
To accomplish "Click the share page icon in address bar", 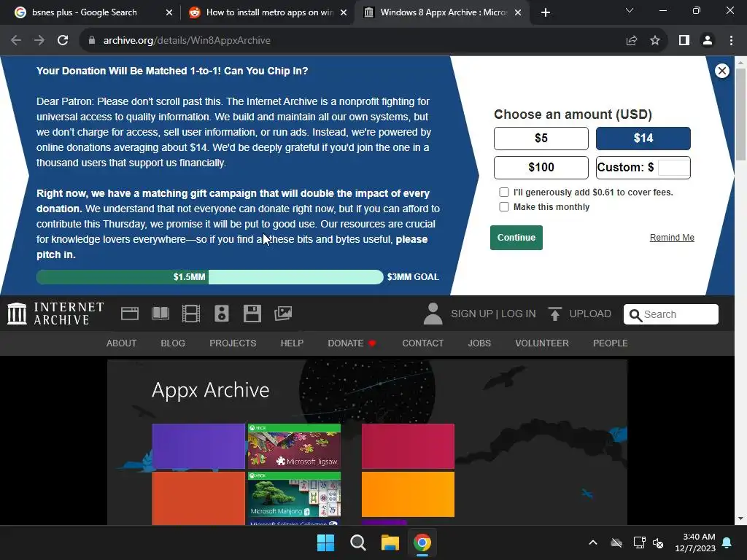I will point(632,41).
